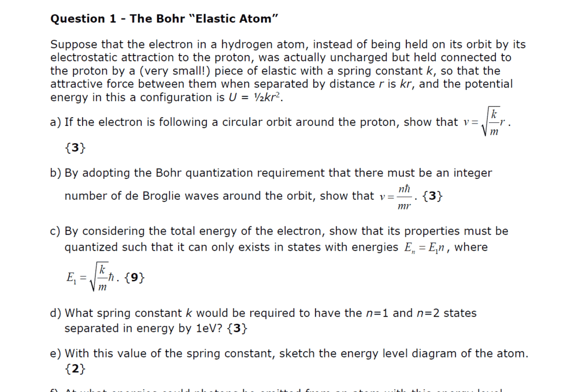The height and width of the screenshot is (392, 578).
Task: Click the {2} mark under part e
Action: (x=75, y=368)
